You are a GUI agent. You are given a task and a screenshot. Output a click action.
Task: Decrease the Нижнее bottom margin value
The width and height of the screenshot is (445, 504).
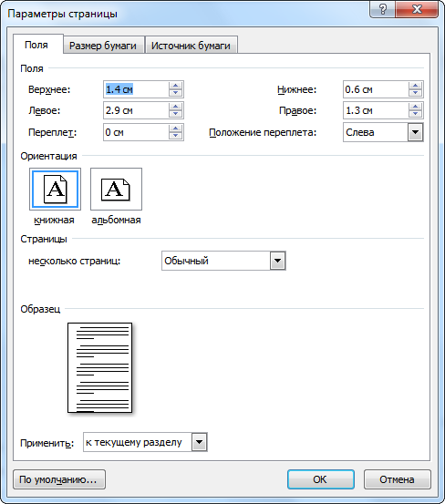pyautogui.click(x=416, y=93)
